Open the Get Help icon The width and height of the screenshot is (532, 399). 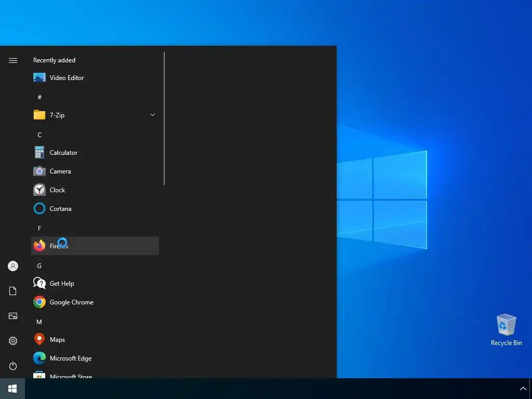(39, 283)
